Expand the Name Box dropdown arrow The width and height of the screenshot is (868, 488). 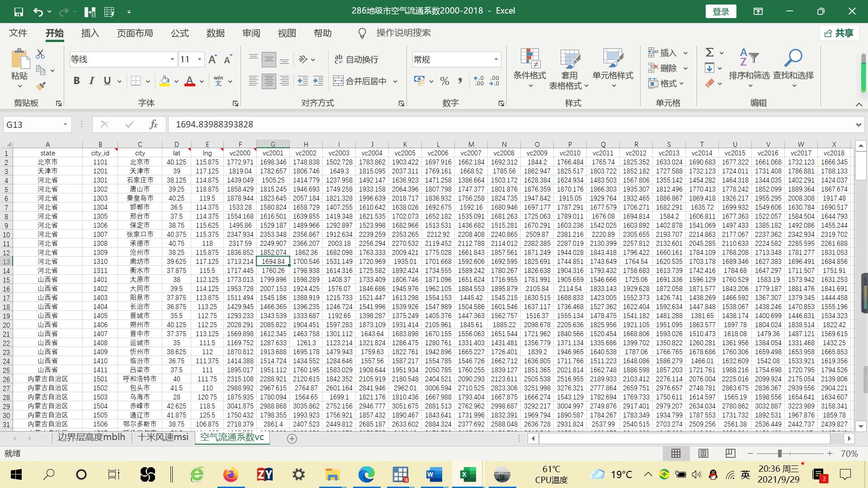point(66,124)
